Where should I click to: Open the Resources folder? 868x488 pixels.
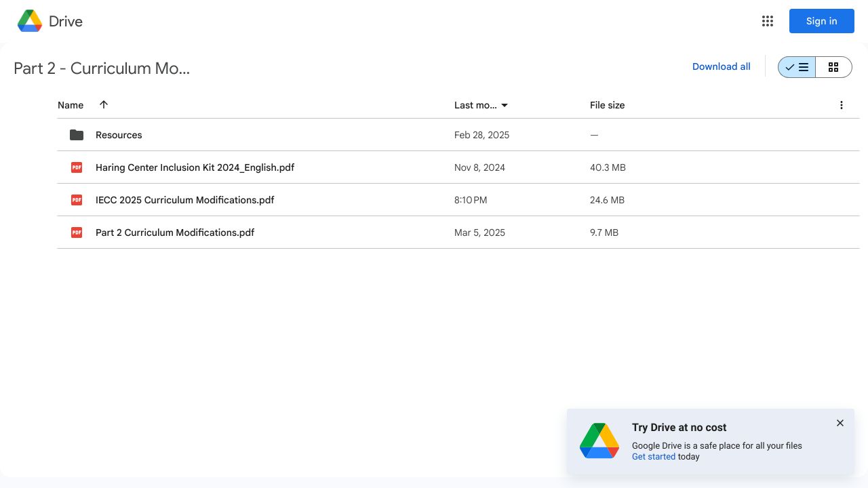[x=119, y=135]
